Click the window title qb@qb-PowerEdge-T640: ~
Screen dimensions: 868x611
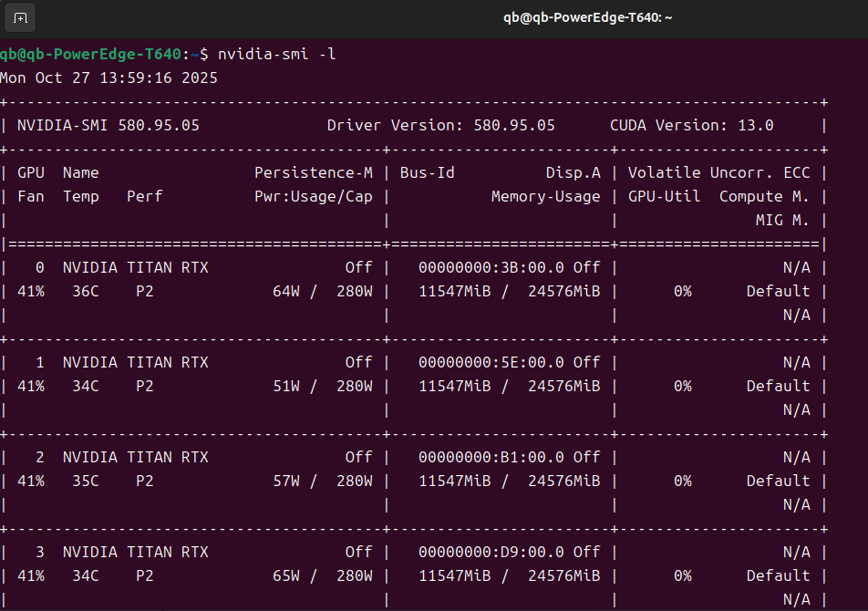(x=587, y=17)
